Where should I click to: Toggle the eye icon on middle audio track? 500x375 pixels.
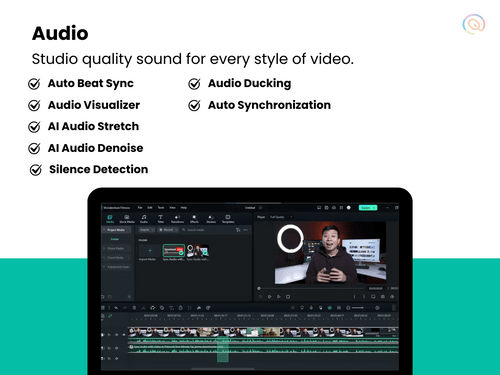pyautogui.click(x=116, y=348)
